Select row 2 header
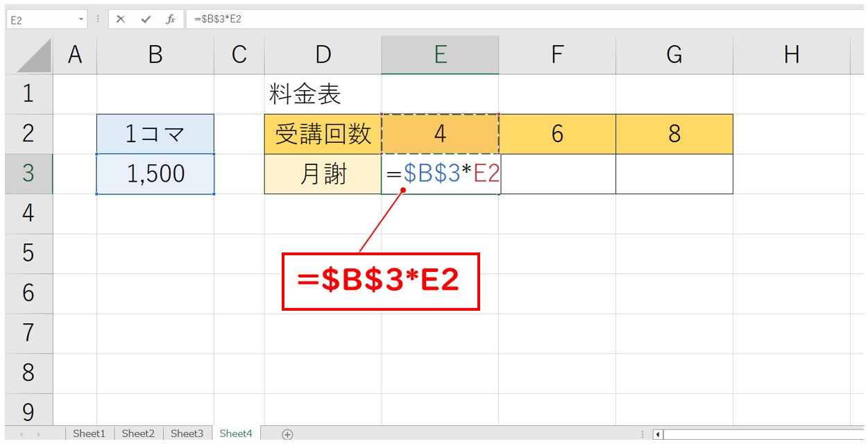The width and height of the screenshot is (868, 446). [x=28, y=134]
